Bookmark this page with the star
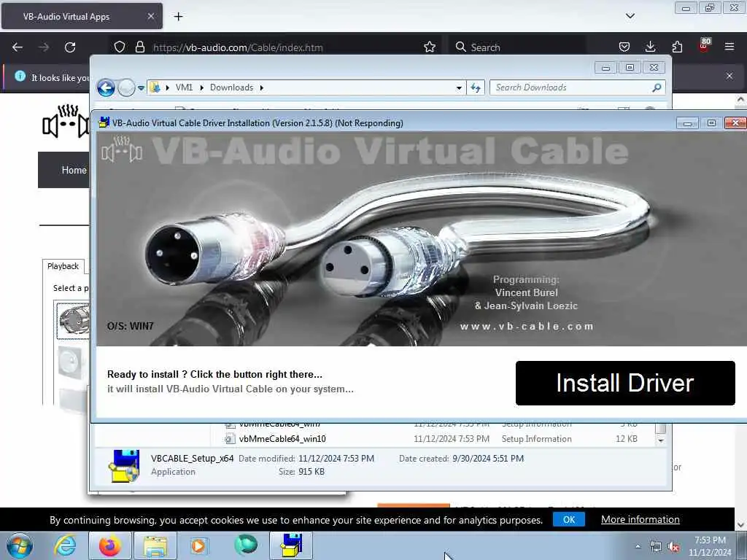The height and width of the screenshot is (560, 747). (429, 47)
